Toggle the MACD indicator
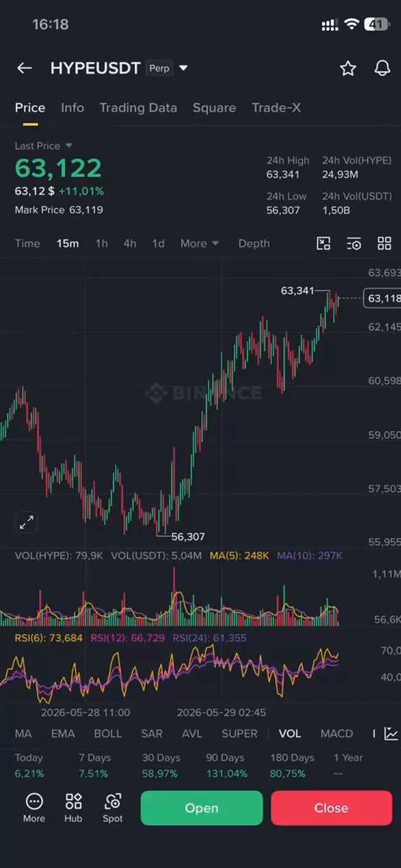The image size is (401, 868). tap(337, 733)
